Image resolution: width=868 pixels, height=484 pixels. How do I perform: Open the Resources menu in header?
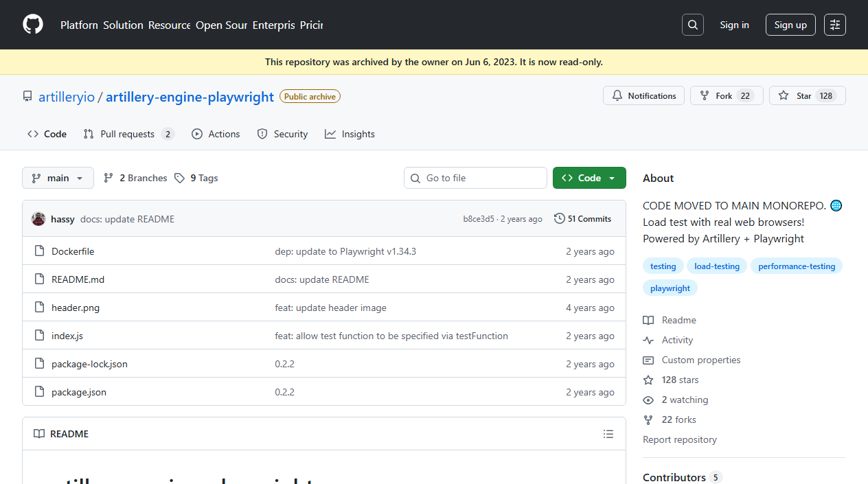tap(170, 25)
